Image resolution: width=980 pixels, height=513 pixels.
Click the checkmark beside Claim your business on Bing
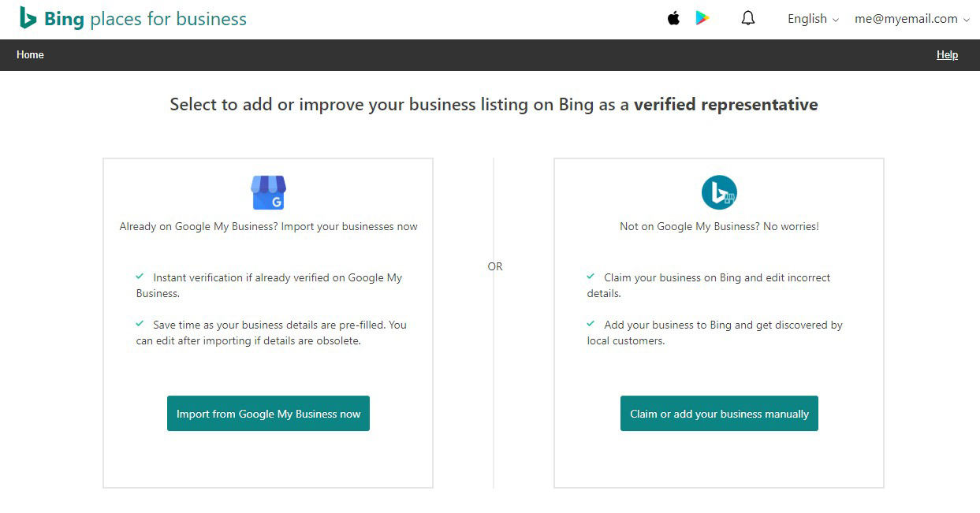pyautogui.click(x=591, y=277)
